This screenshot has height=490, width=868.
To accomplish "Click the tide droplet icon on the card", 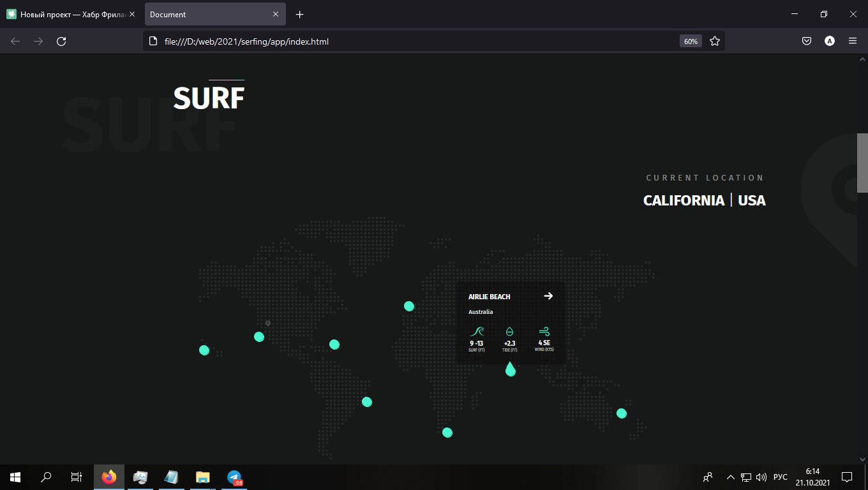I will 509,331.
